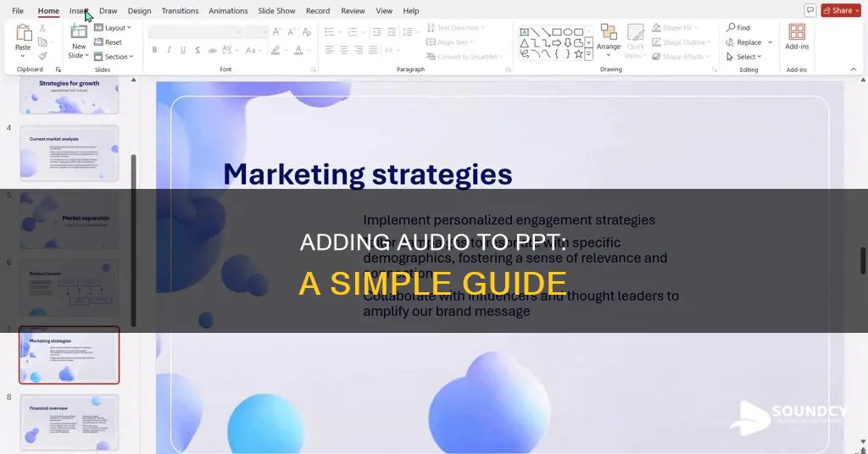Expand the shapes gallery More arrow
Viewport: 868px width, 454px height.
click(x=588, y=54)
